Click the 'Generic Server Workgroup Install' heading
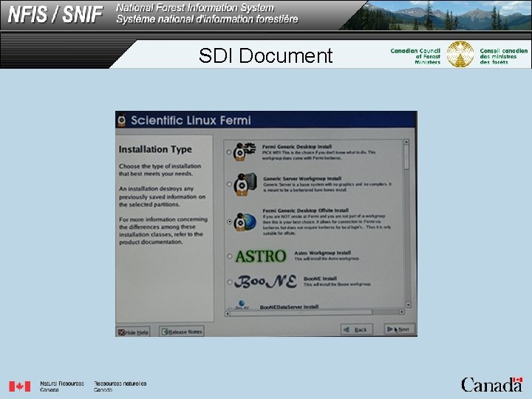Screen dimensions: 532x399 [x=302, y=179]
